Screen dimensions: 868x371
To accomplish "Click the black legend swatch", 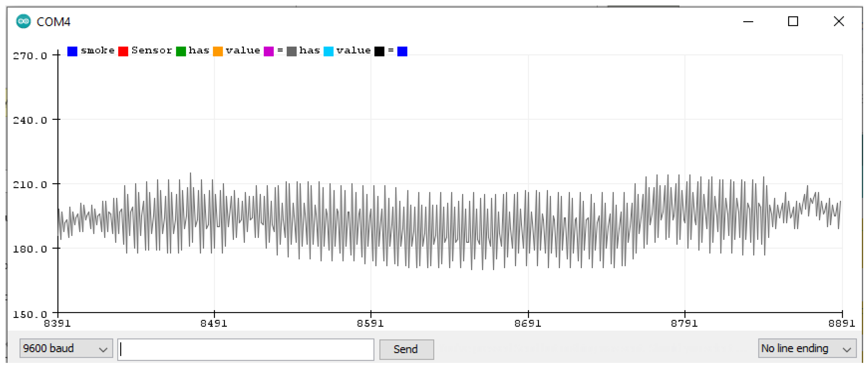I will 379,51.
